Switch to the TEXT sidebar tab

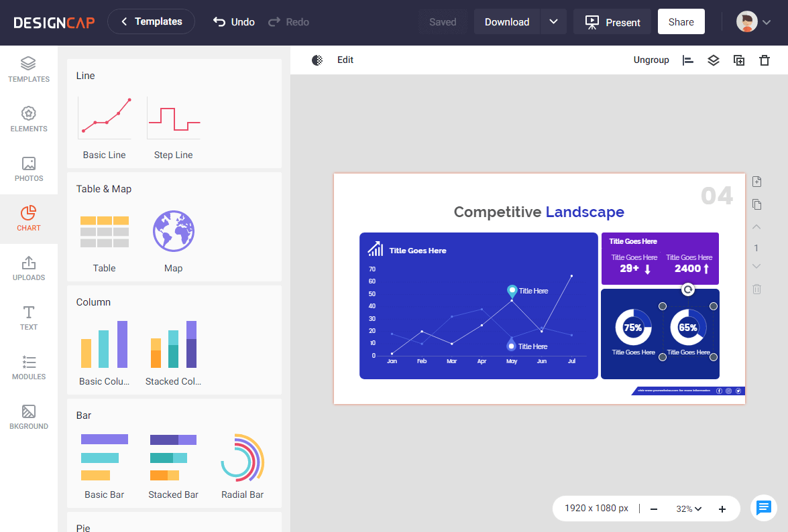click(28, 317)
